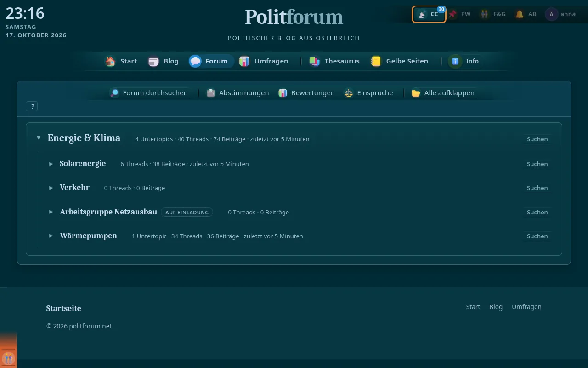Screen dimensions: 588x368
Task: Follow the footer Blog link
Action: tap(496, 307)
